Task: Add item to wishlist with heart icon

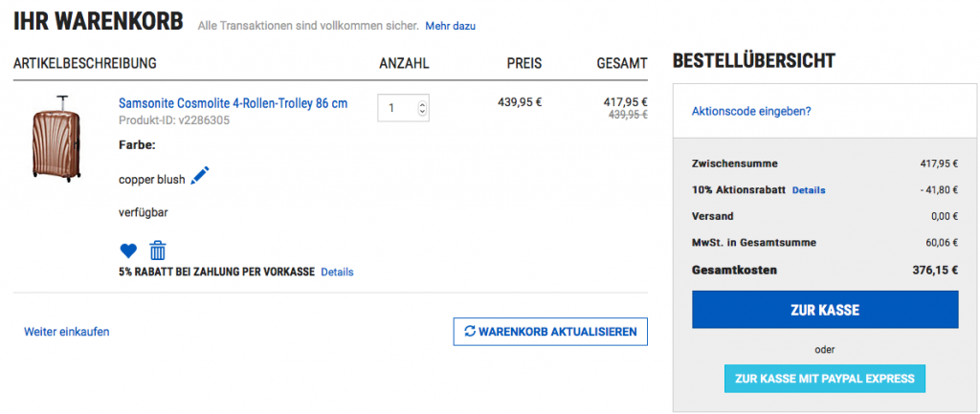Action: [x=128, y=251]
